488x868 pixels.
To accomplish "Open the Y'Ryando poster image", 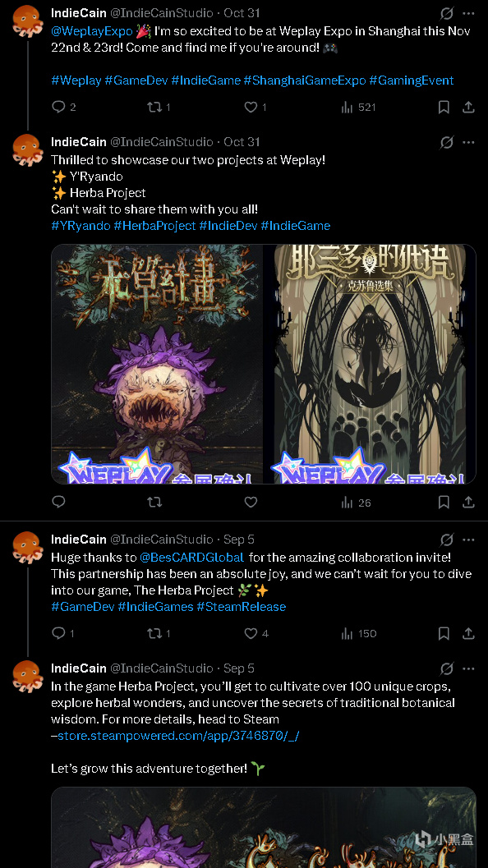I will [x=370, y=365].
